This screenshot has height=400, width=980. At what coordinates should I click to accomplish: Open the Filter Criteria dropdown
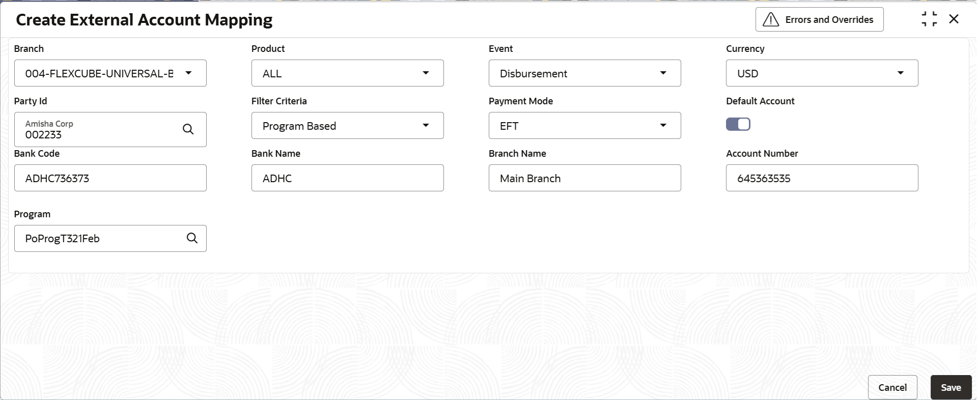point(348,126)
